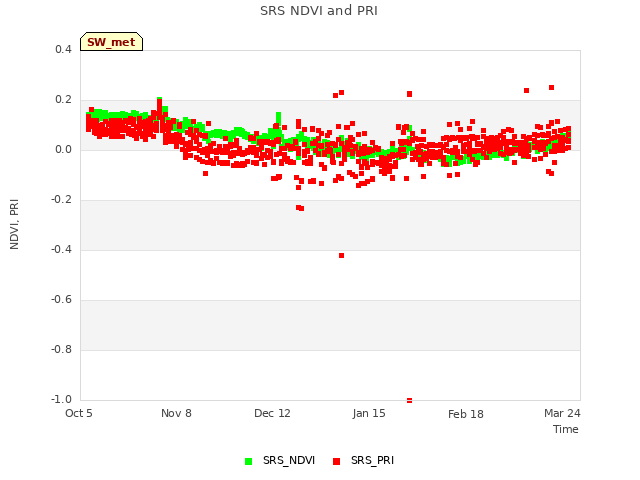Toggle the SRS_NDVI legend entry
Screen dimensions: 640x480
[280, 460]
